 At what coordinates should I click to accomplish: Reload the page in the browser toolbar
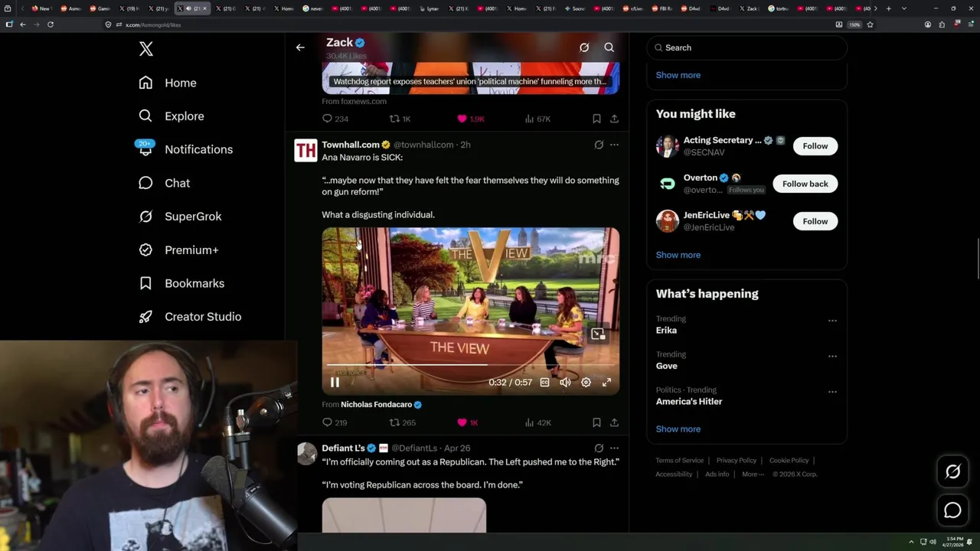point(51,24)
